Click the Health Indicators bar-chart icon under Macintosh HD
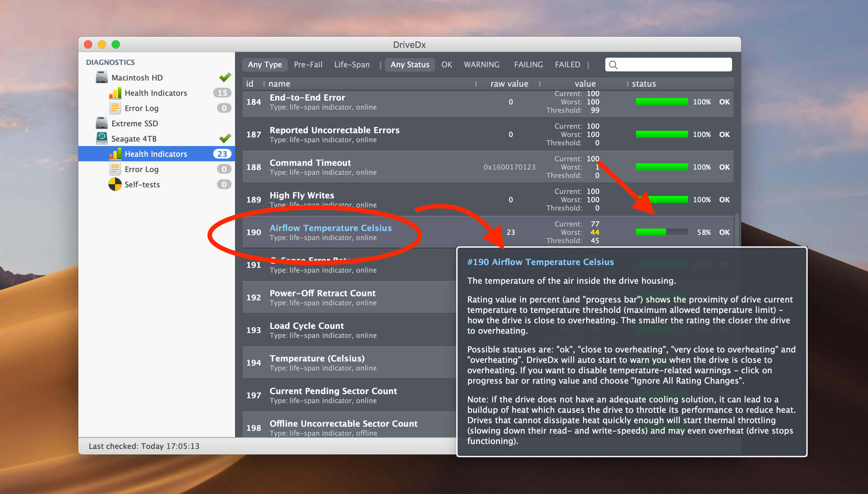The height and width of the screenshot is (494, 868). click(x=115, y=93)
